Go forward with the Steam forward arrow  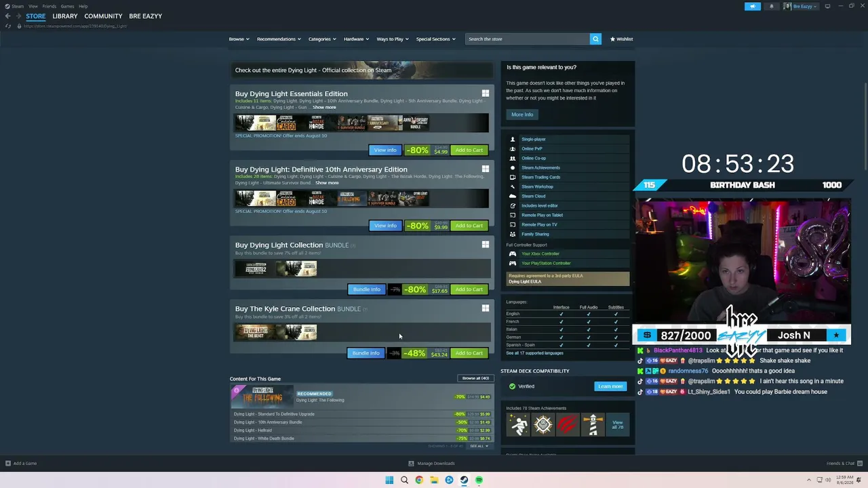[18, 16]
